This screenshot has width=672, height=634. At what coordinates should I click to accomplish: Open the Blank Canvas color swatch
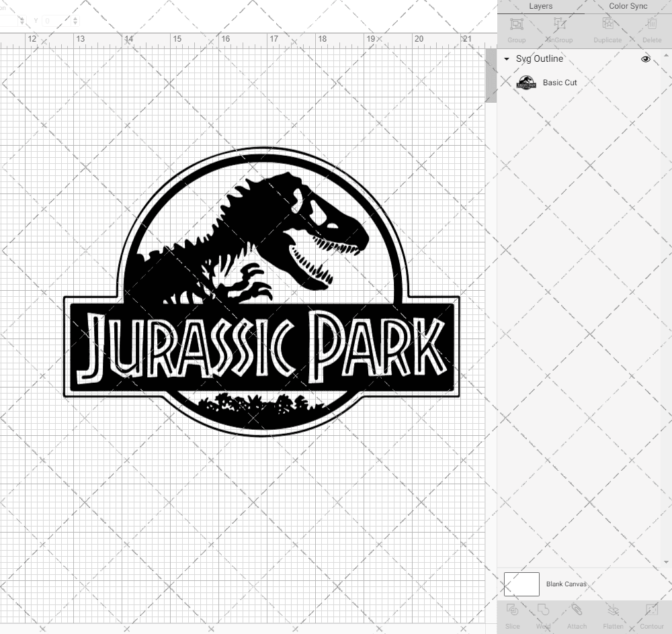521,584
